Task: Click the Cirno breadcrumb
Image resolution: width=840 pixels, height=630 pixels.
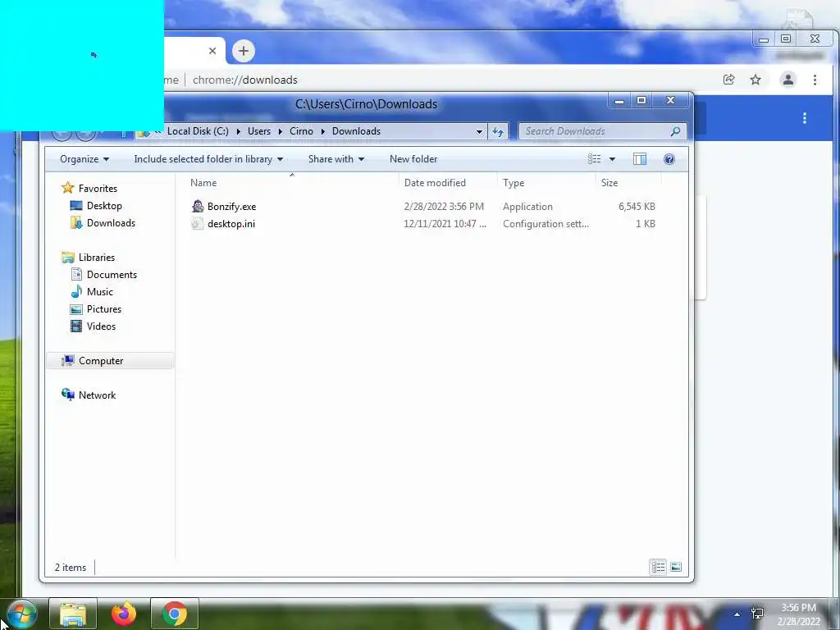Action: (x=301, y=131)
